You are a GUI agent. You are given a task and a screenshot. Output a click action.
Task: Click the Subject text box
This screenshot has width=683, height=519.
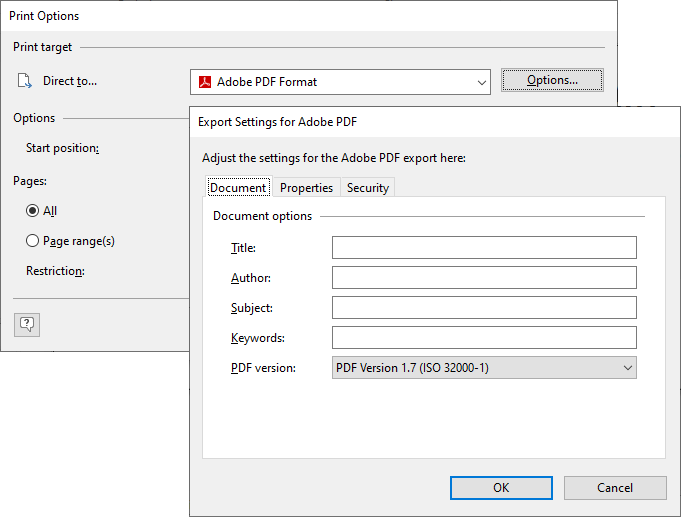point(484,308)
